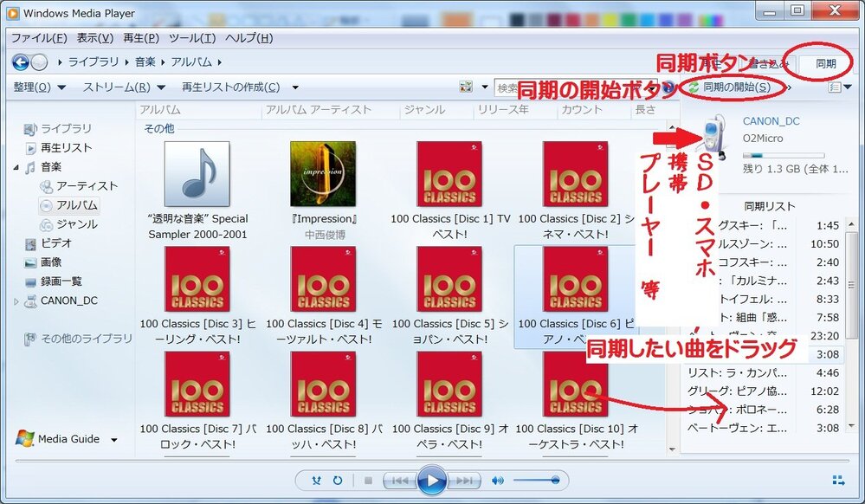
Task: Switch to the 同期 tab
Action: click(x=826, y=64)
